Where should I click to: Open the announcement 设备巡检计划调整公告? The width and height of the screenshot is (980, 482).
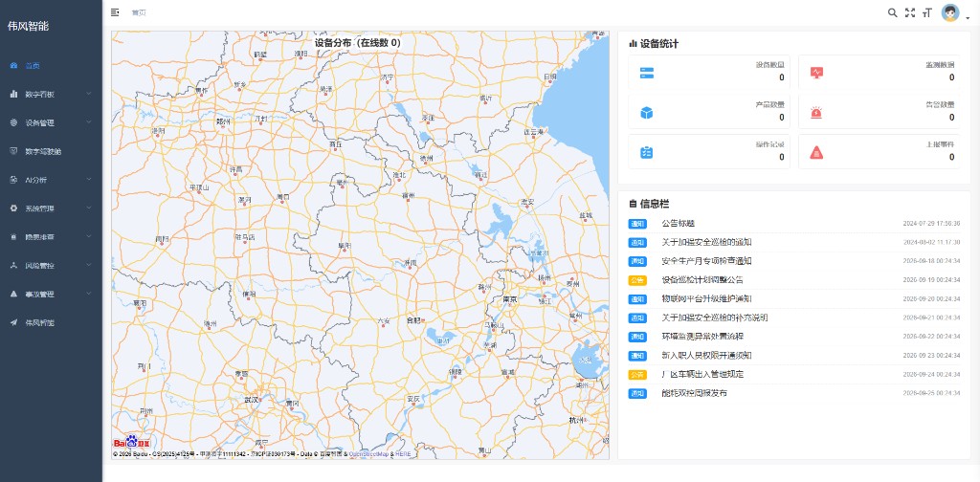click(702, 279)
